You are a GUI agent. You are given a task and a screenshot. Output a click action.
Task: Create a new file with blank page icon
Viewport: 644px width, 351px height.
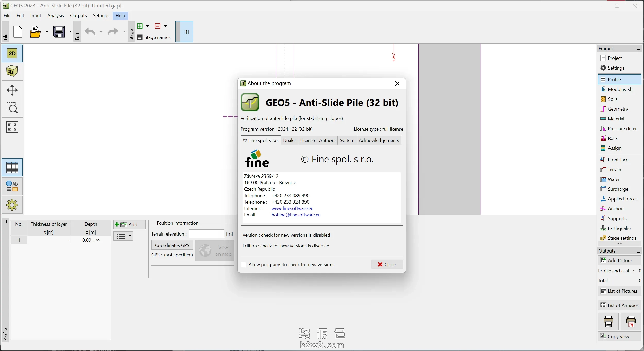click(18, 32)
